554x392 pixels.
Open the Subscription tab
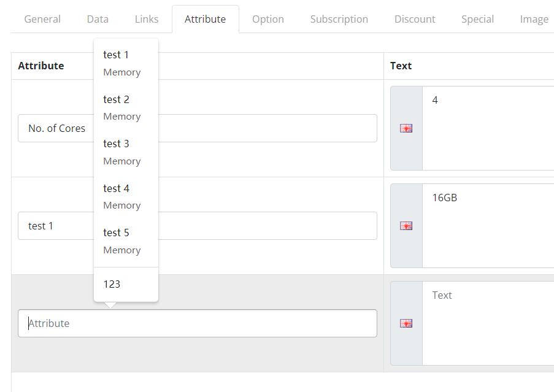point(339,18)
